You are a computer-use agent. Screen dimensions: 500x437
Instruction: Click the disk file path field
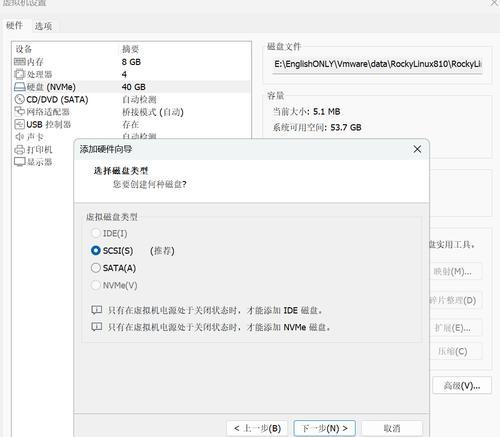[x=378, y=64]
